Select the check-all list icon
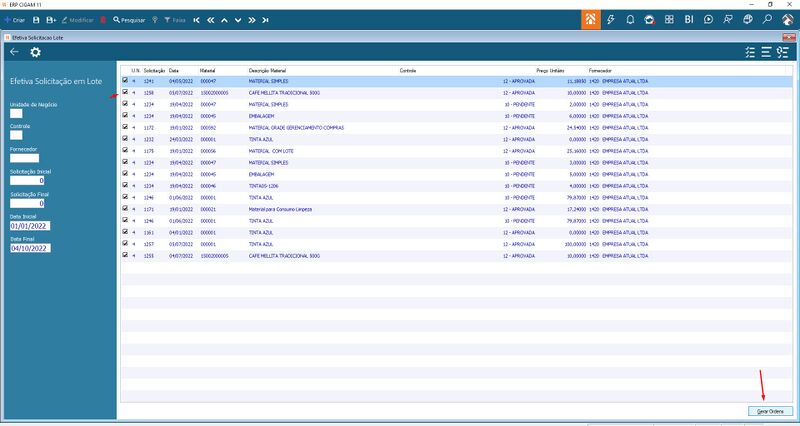 [749, 52]
